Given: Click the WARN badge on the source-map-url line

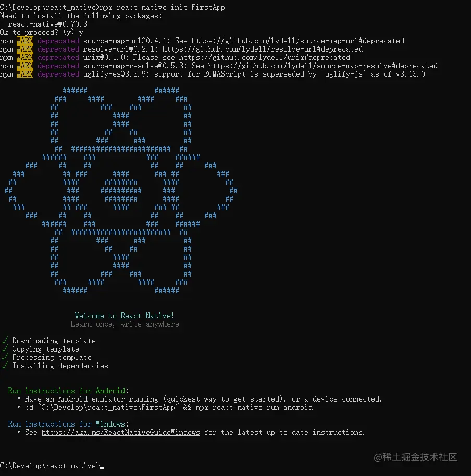Looking at the screenshot, I should (25, 41).
